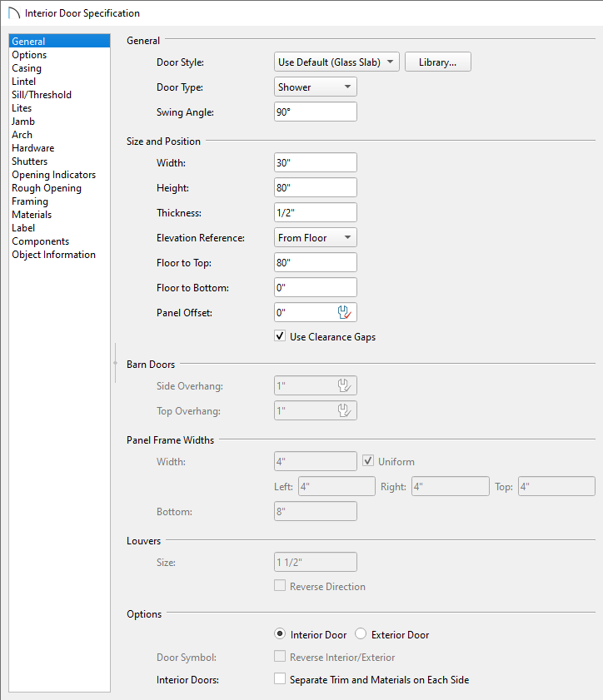Screen dimensions: 603x700
Task: Open the Sill/Threshold panel
Action: coord(59,95)
